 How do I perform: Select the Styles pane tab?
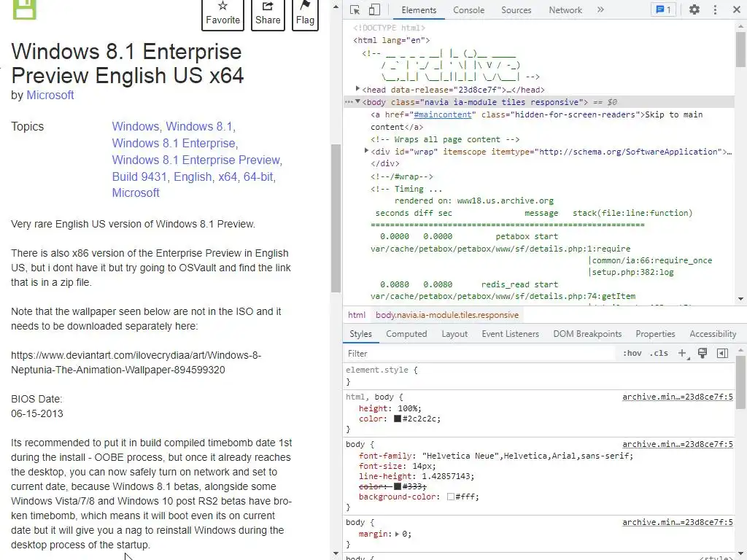[360, 334]
